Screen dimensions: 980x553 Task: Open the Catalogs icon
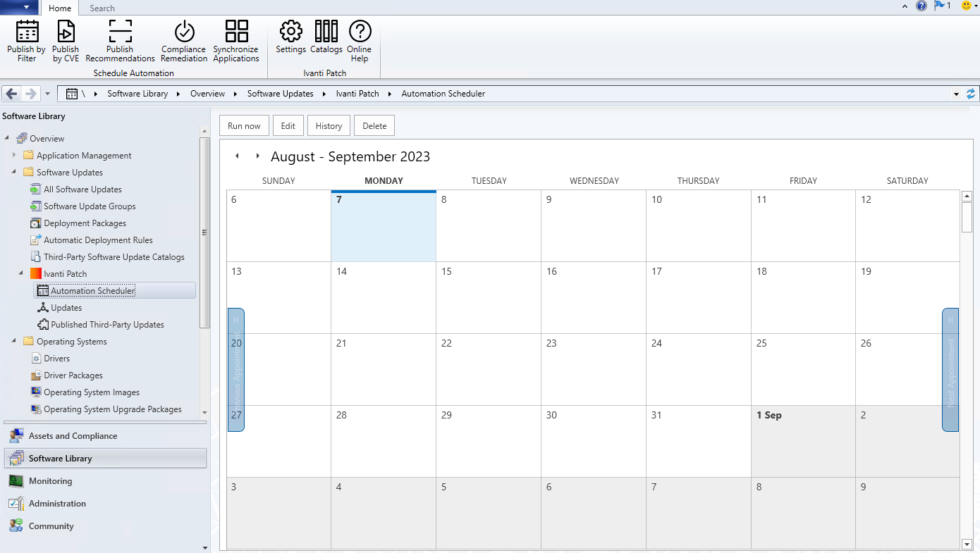tap(326, 32)
